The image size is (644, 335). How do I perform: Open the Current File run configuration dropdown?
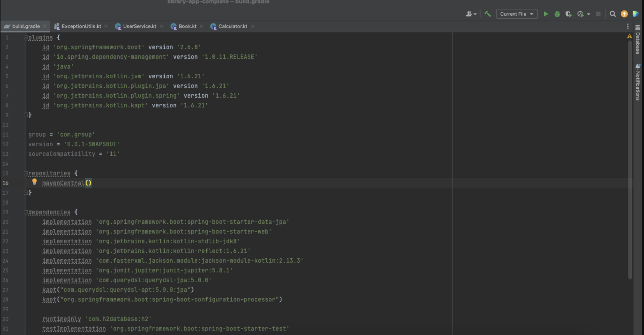tap(517, 14)
